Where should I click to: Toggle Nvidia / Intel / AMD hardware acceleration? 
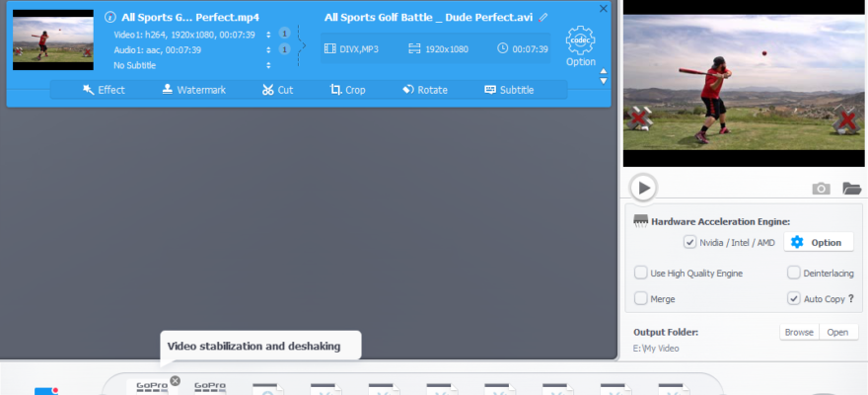(689, 242)
